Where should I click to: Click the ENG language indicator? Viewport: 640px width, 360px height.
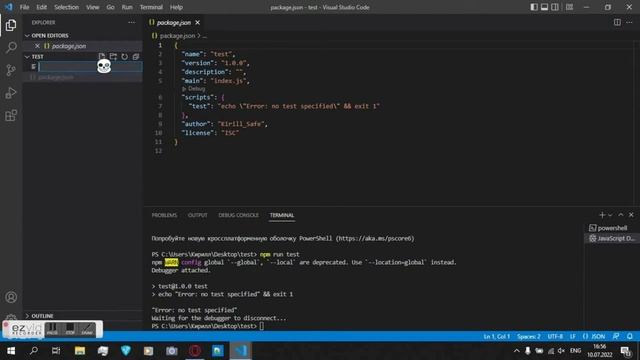(576, 351)
